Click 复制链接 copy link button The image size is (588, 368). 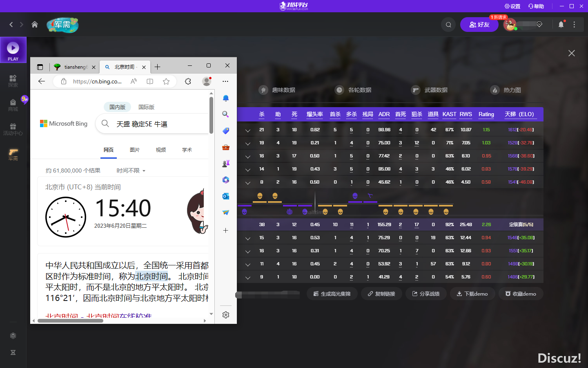(x=381, y=294)
